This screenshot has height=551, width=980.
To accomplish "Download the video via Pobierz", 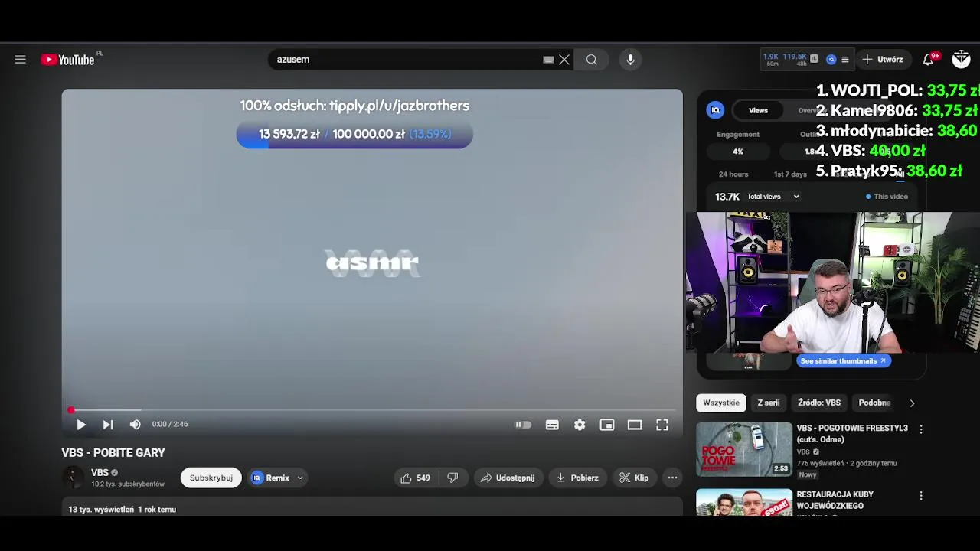I will [578, 478].
